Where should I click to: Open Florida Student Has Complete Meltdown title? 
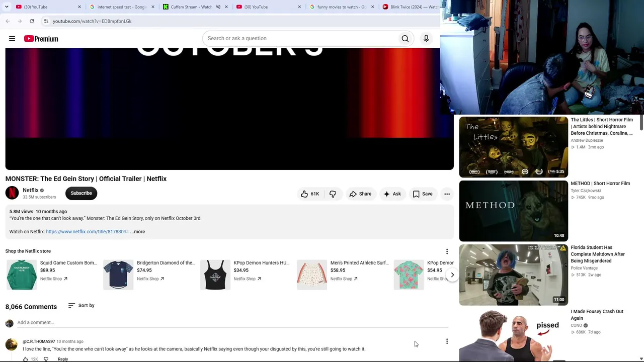tap(598, 254)
